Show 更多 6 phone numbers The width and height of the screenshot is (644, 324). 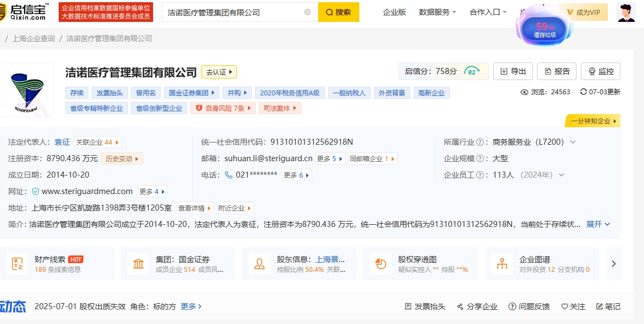click(297, 175)
